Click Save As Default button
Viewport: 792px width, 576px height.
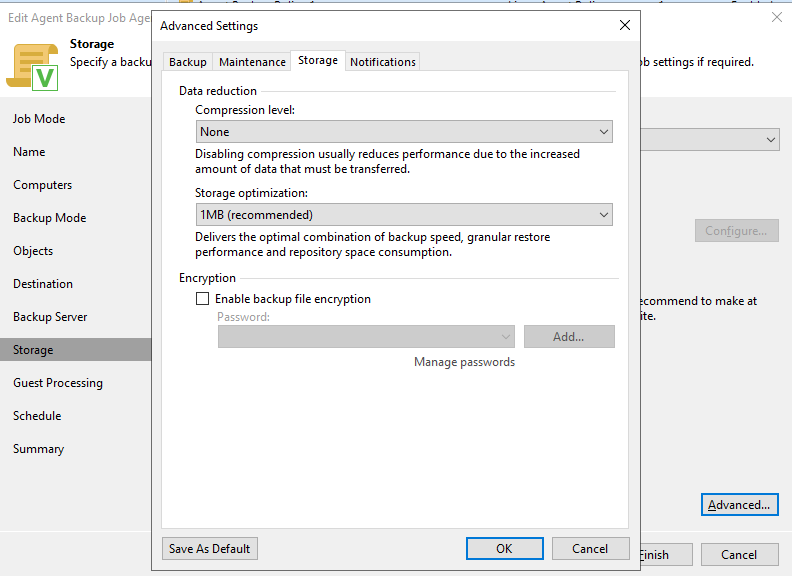coord(210,548)
